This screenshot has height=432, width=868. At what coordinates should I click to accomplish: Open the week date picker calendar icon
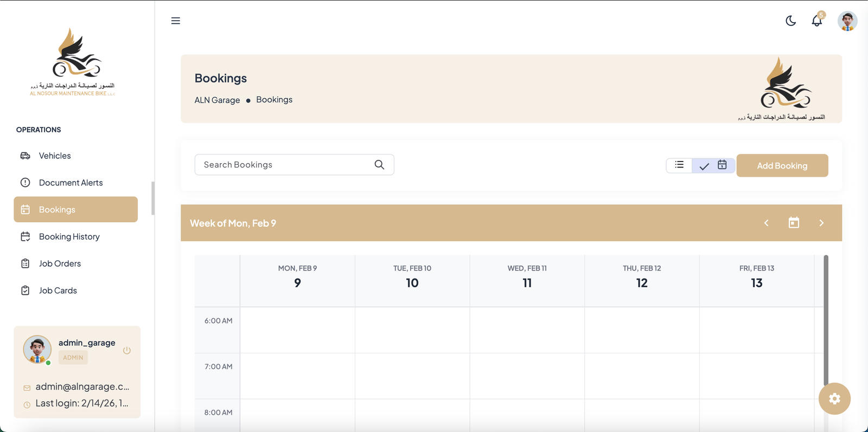[794, 223]
